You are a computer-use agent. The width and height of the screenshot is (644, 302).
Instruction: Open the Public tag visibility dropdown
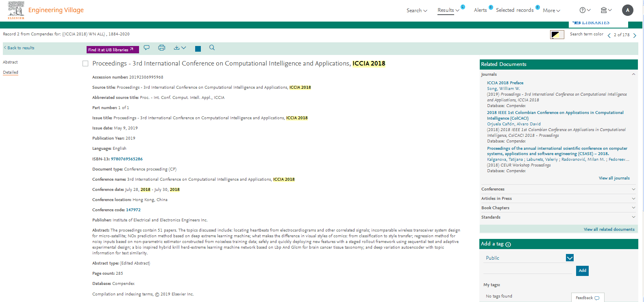coord(570,258)
